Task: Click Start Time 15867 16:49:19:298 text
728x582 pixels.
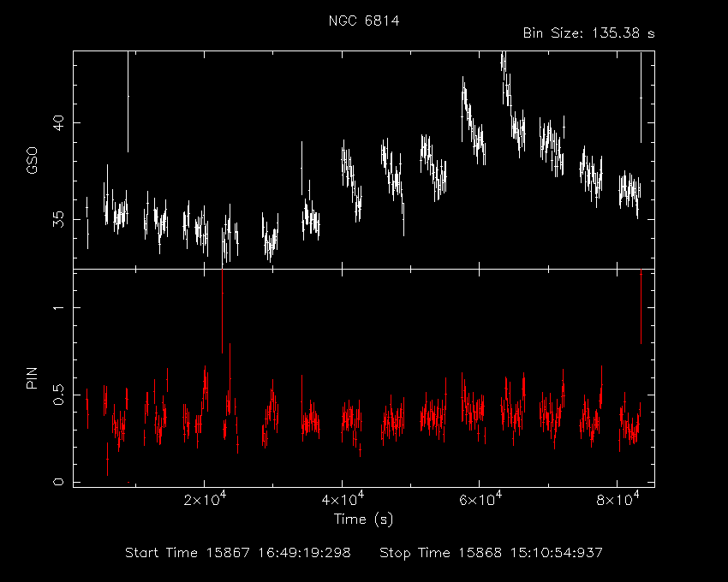Action: [238, 553]
